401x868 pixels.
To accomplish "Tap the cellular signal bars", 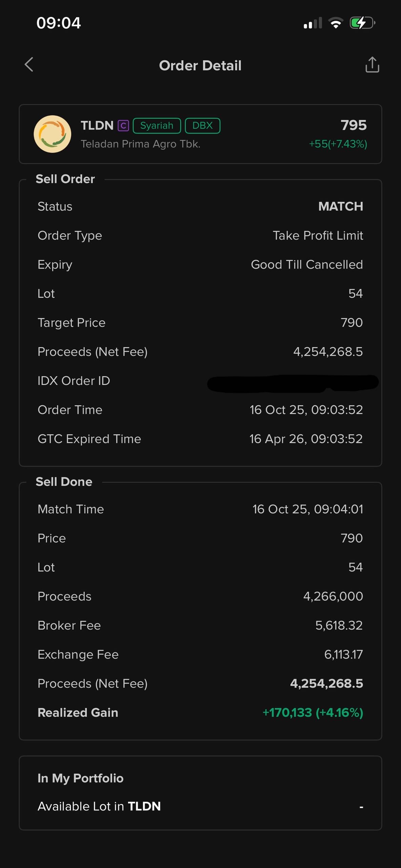I will tap(313, 23).
